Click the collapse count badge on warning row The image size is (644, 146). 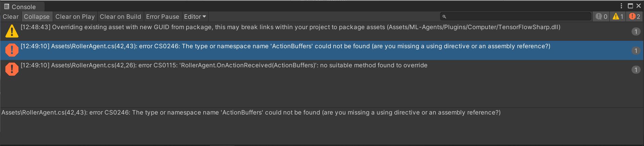[636, 31]
